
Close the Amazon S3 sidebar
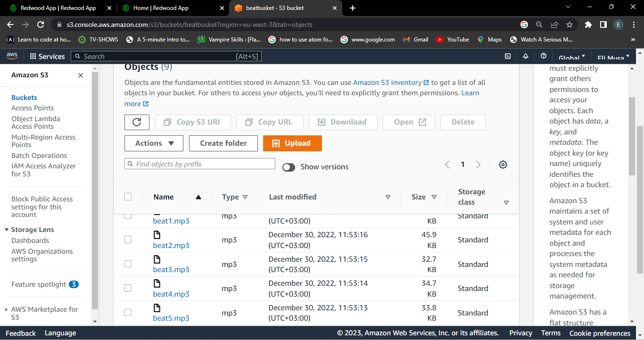pos(81,75)
